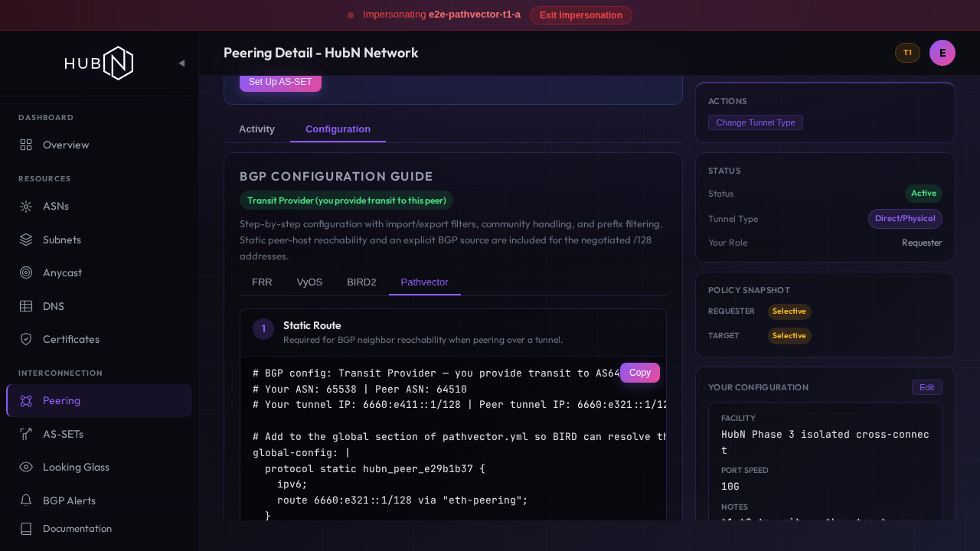Open the Overview page
The height and width of the screenshot is (551, 980).
(x=99, y=145)
